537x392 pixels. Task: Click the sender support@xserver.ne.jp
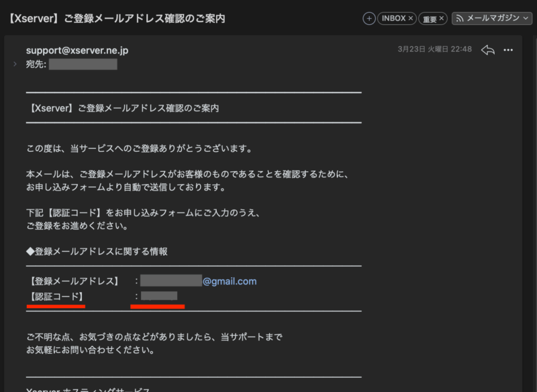(x=77, y=50)
